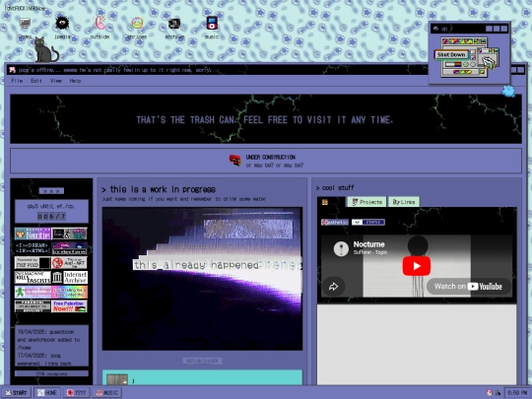The height and width of the screenshot is (399, 532).
Task: Click the Powered by THE VOID badge
Action: coord(33,263)
